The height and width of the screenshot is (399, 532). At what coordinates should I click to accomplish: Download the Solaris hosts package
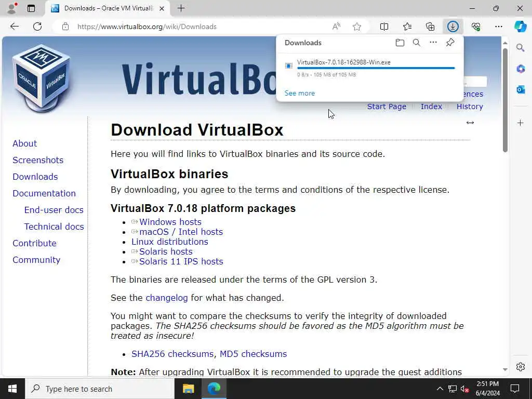click(x=166, y=251)
